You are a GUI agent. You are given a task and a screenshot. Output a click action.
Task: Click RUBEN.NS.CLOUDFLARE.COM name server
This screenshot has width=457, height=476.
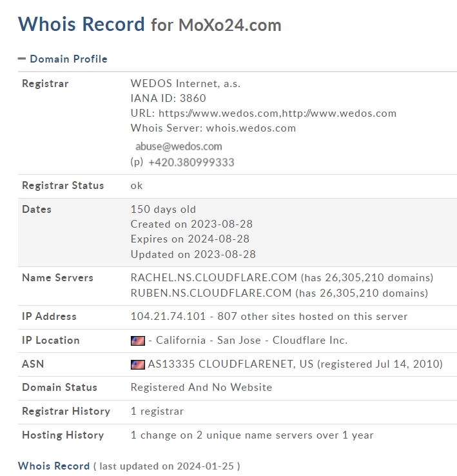[211, 293]
